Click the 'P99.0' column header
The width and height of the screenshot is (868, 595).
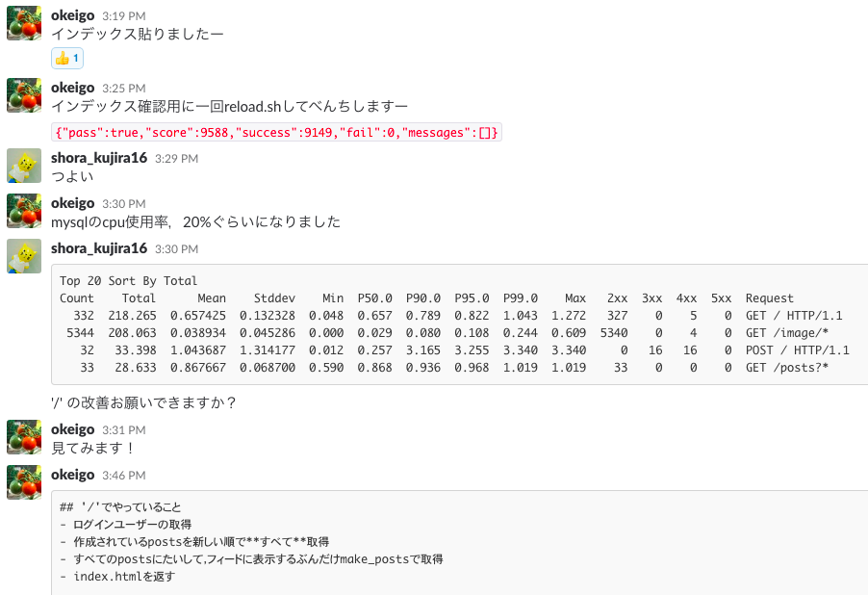click(x=521, y=298)
